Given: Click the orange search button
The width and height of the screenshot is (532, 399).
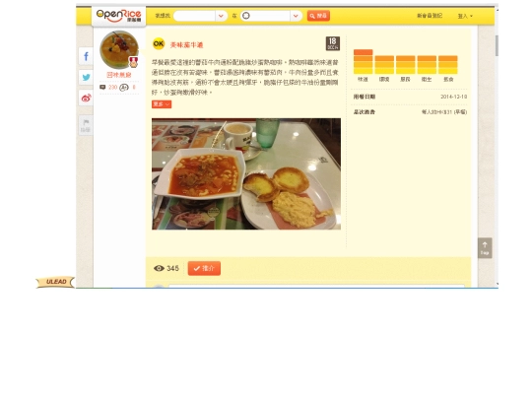Looking at the screenshot, I should [318, 16].
